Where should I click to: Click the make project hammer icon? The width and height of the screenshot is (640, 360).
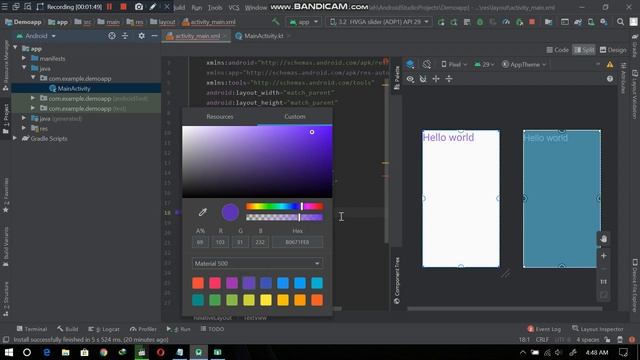point(276,22)
